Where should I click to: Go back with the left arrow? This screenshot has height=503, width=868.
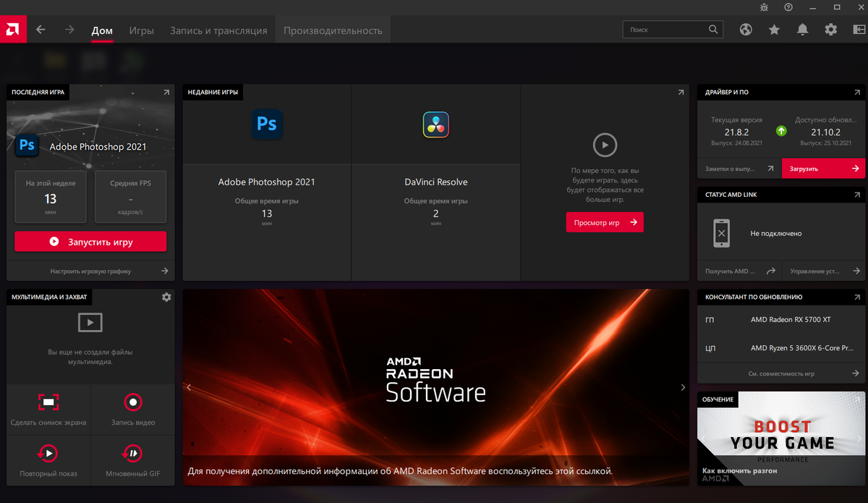pos(41,30)
